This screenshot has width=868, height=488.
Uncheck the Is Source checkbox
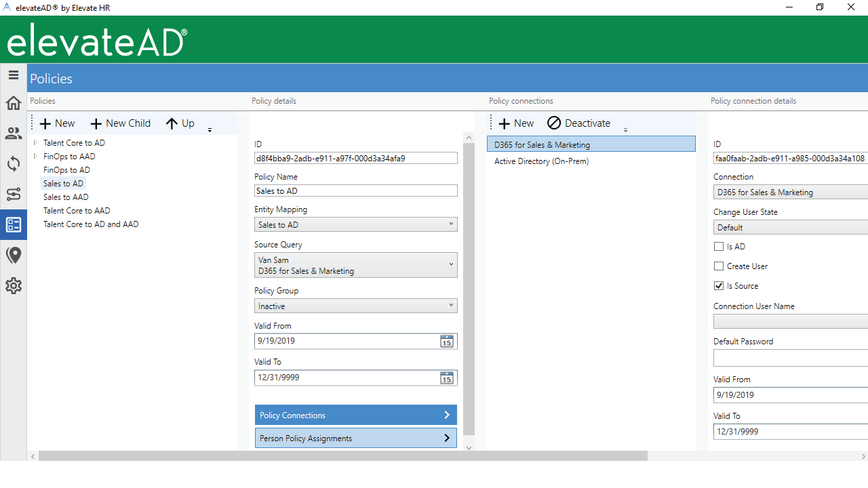719,286
